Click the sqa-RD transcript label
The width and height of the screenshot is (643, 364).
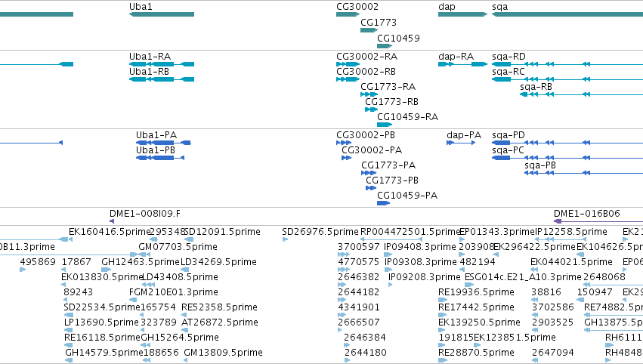click(509, 56)
